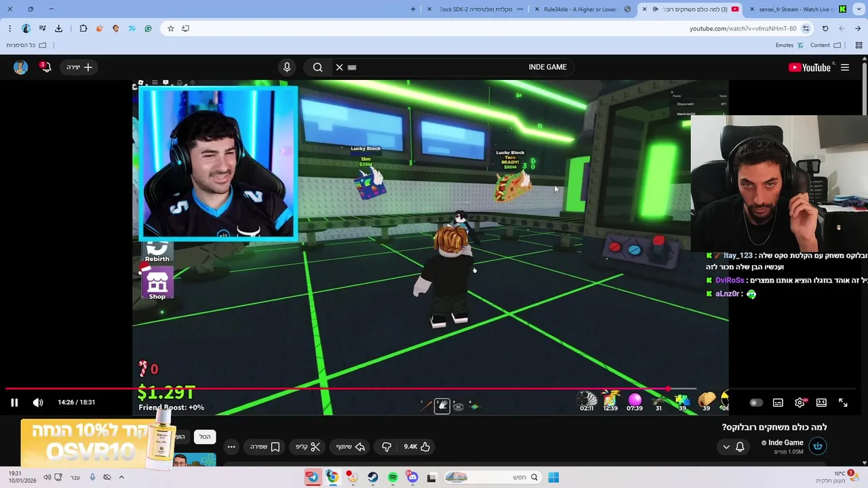This screenshot has width=868, height=488.
Task: Switch to theater mode view
Action: 821,403
